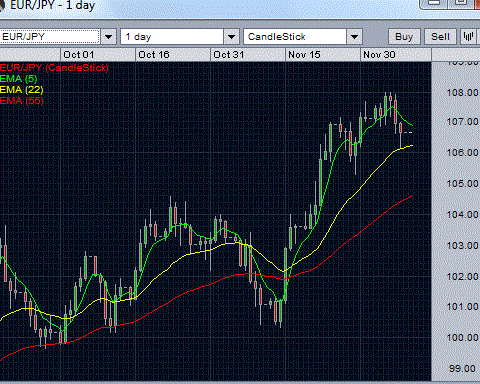Image resolution: width=480 pixels, height=384 pixels.
Task: Click the Nov 30 date header
Action: pyautogui.click(x=379, y=55)
